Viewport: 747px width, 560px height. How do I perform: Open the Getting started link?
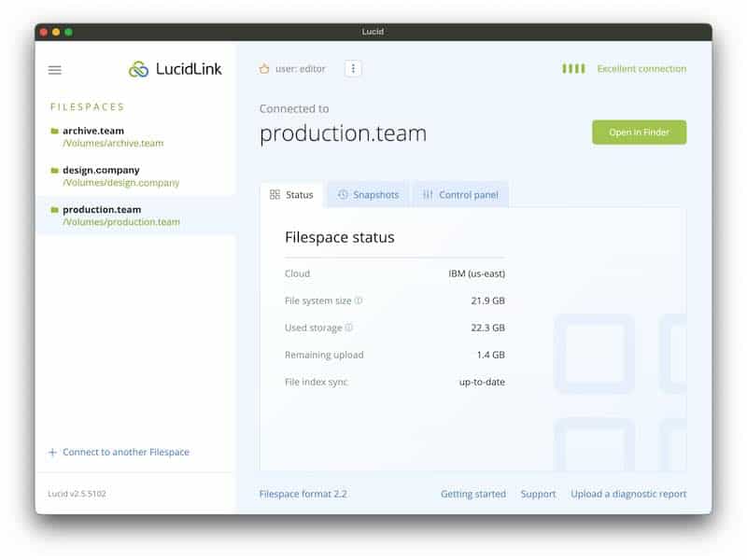point(472,495)
